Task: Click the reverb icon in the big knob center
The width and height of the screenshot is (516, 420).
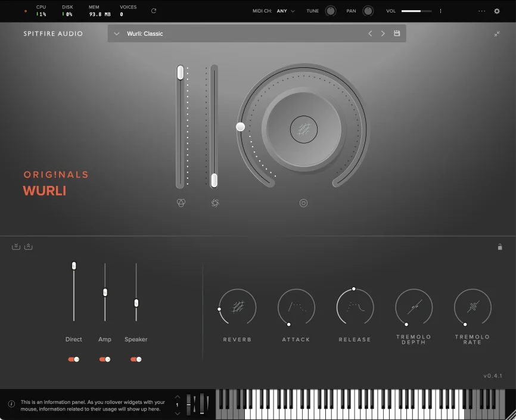Action: coord(304,129)
